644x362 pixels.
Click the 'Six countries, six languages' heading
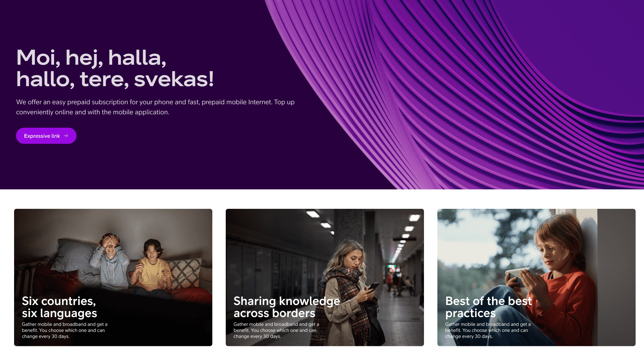click(x=59, y=307)
